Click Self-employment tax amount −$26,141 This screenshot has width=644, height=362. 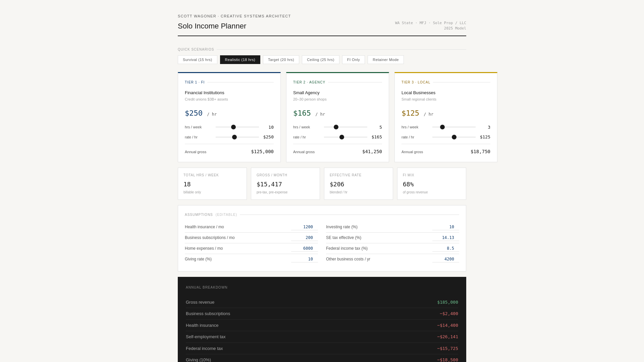[447, 337]
